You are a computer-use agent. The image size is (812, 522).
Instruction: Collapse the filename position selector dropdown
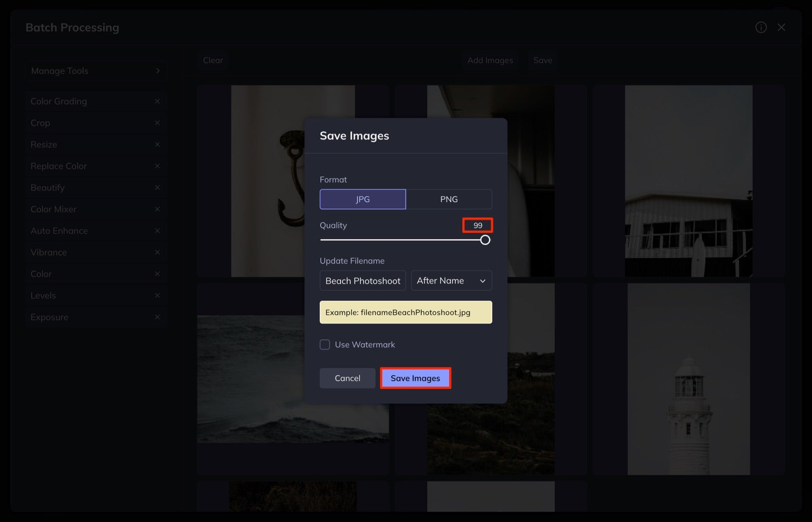pos(483,280)
